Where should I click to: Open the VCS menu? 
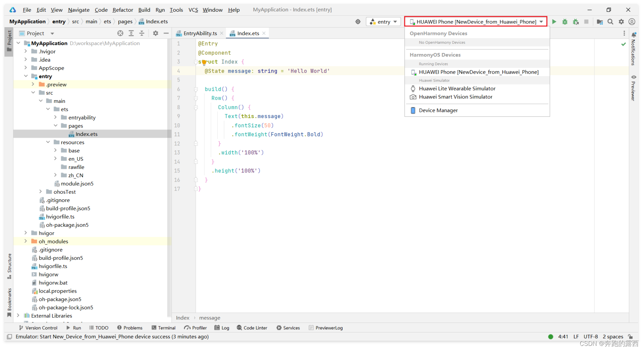click(x=193, y=10)
